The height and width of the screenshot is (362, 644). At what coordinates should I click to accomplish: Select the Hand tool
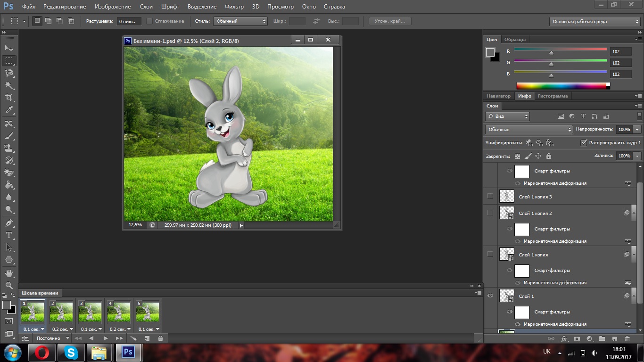9,273
